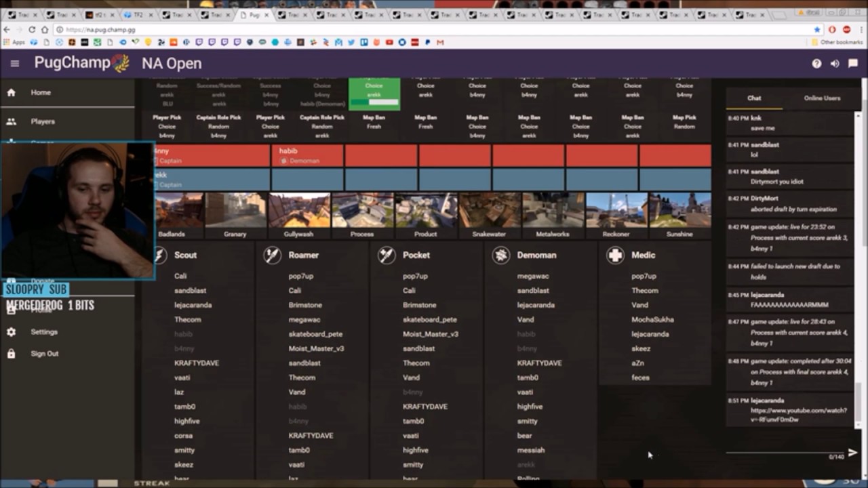Select the Metalworks map thumbnail

553,216
